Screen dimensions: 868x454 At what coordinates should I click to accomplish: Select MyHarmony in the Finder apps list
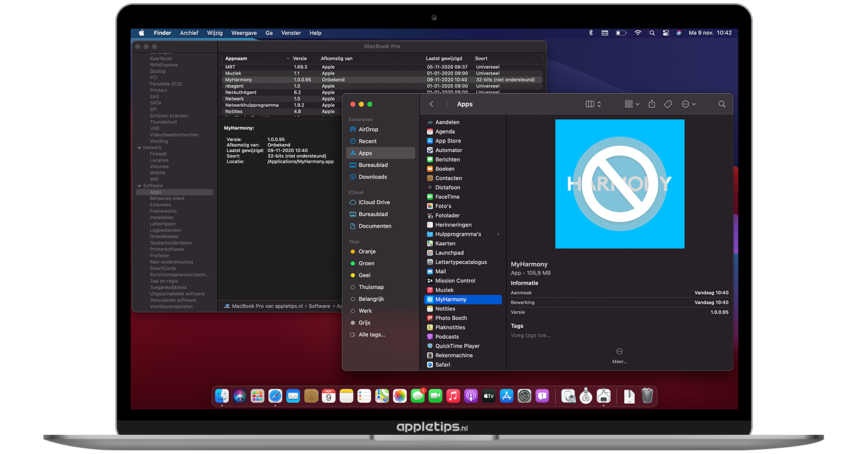pyautogui.click(x=463, y=299)
